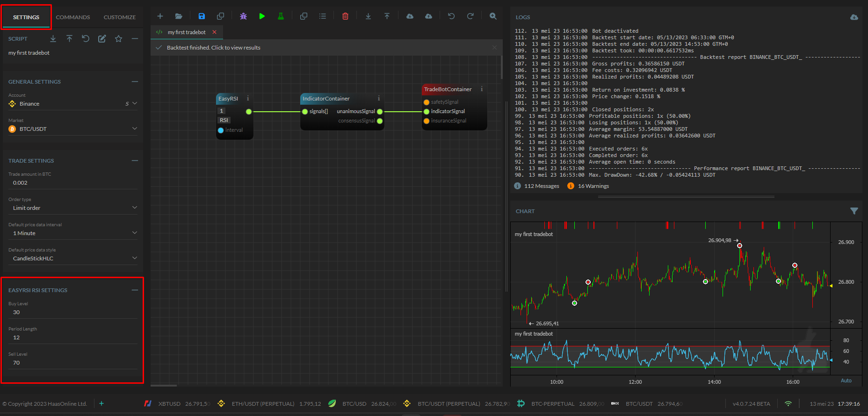Screen dimensions: 868x416
Task: Edit the Sell Level field
Action: pos(73,363)
